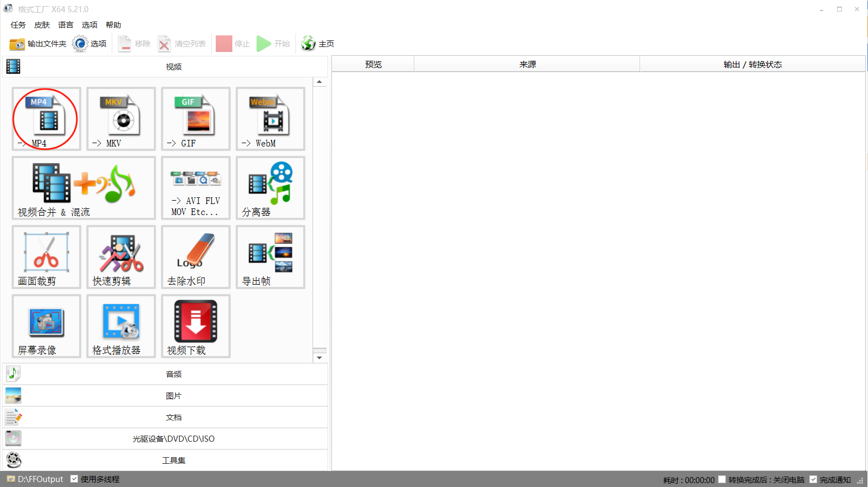Viewport: 868px width, 487px height.
Task: Launch the 分离器 tool
Action: [271, 188]
